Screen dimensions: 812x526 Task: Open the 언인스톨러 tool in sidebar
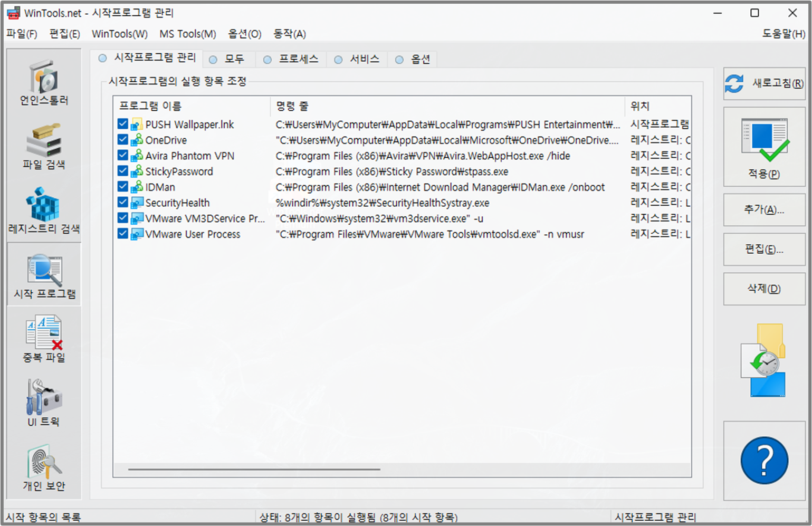point(44,83)
